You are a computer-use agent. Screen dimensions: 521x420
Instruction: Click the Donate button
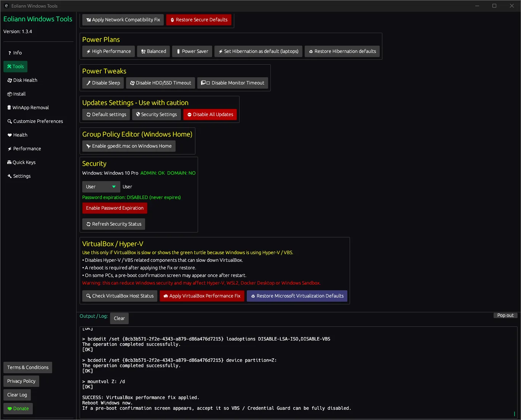coord(18,408)
